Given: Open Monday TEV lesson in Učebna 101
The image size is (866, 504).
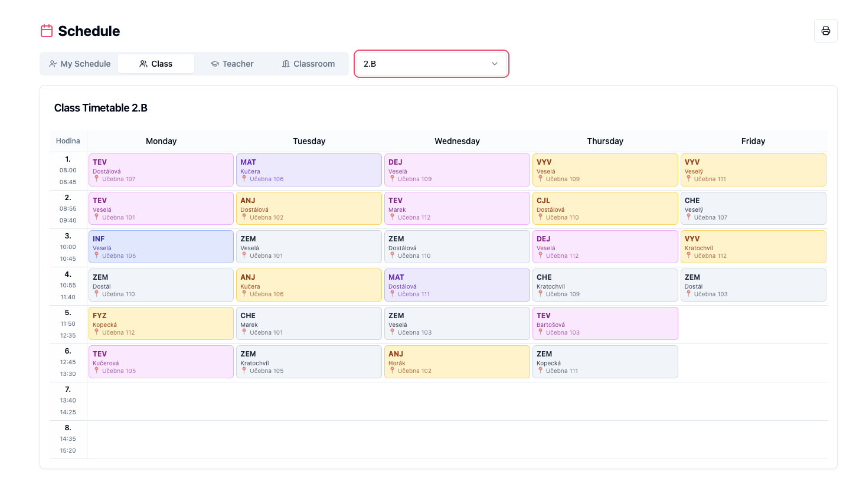Looking at the screenshot, I should 161,208.
